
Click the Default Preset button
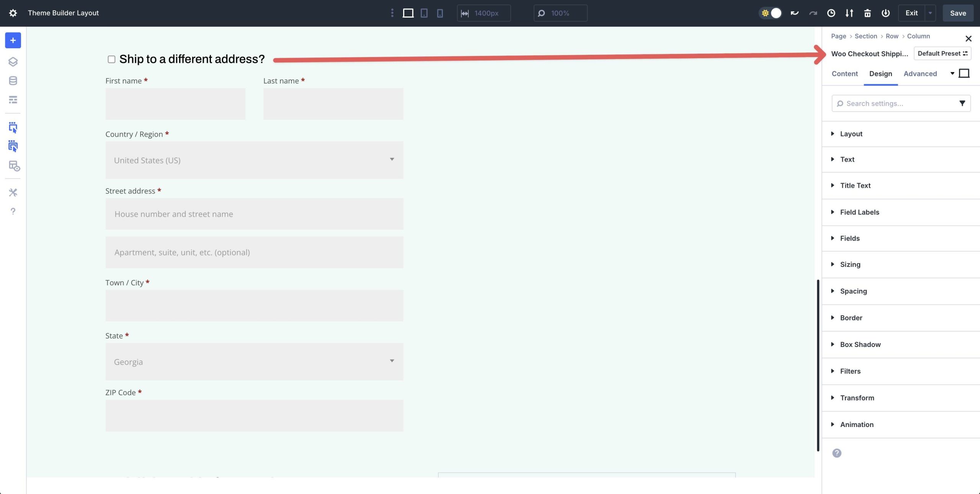pos(942,53)
